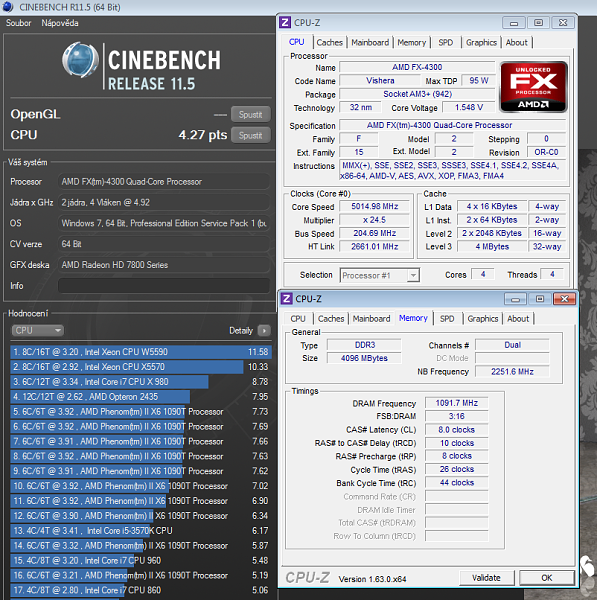The image size is (597, 600).
Task: Open About tab in upper CPU-Z window
Action: click(516, 42)
